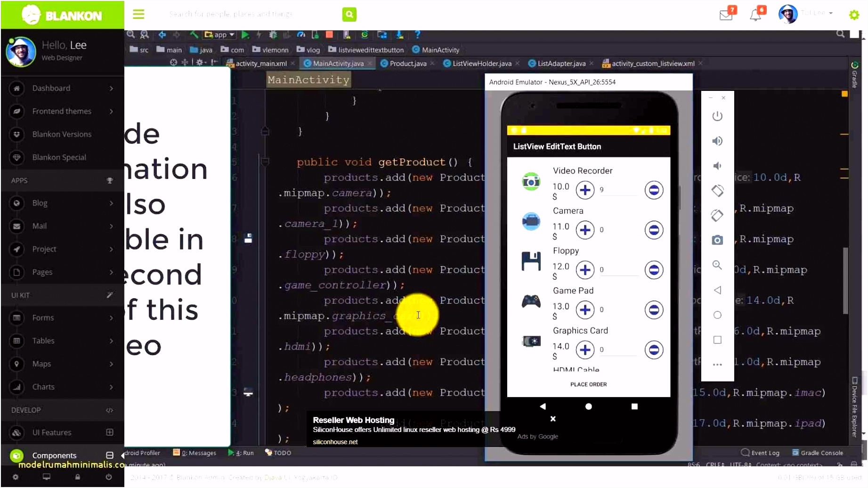Click the emulator zoom magnifier icon
The image size is (868, 488).
tap(717, 265)
